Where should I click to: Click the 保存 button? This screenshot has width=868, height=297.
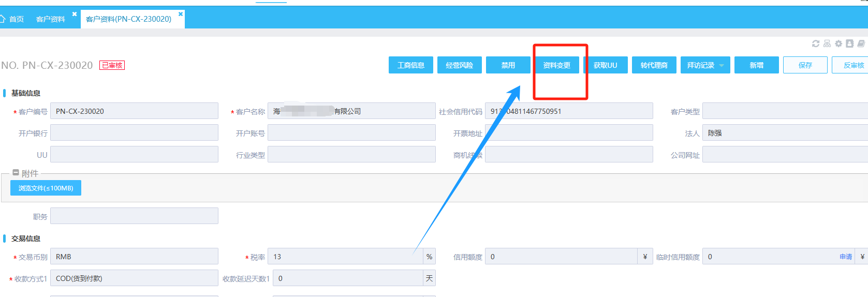click(805, 65)
